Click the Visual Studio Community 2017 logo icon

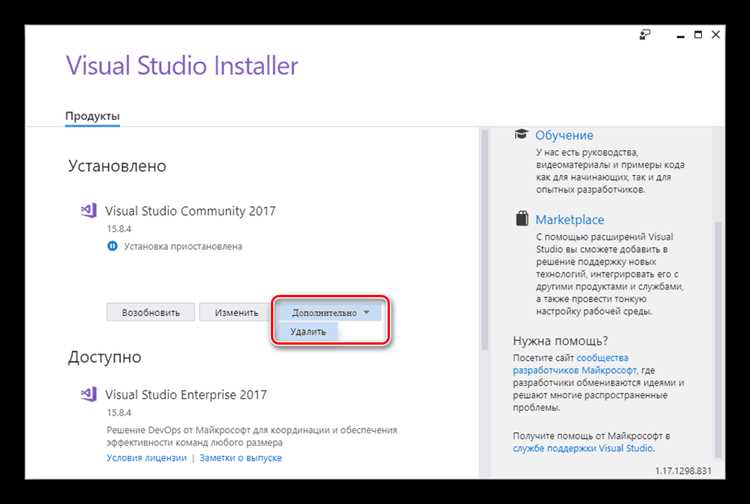(88, 210)
